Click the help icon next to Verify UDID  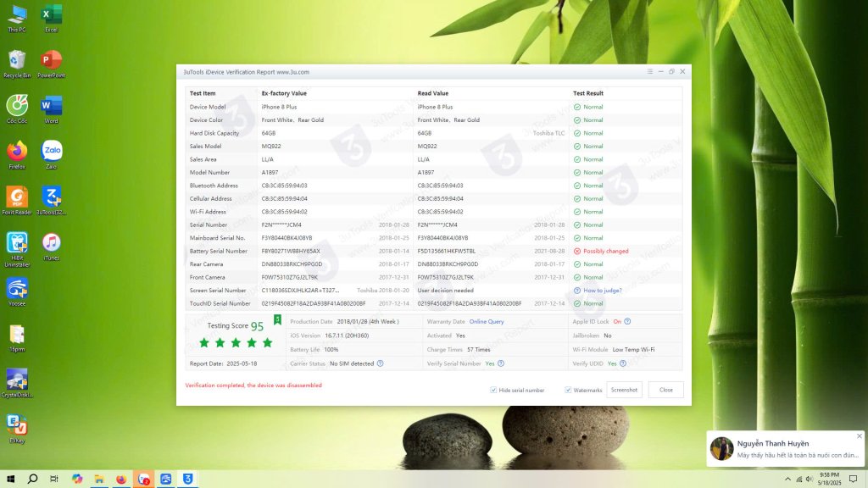tap(623, 363)
